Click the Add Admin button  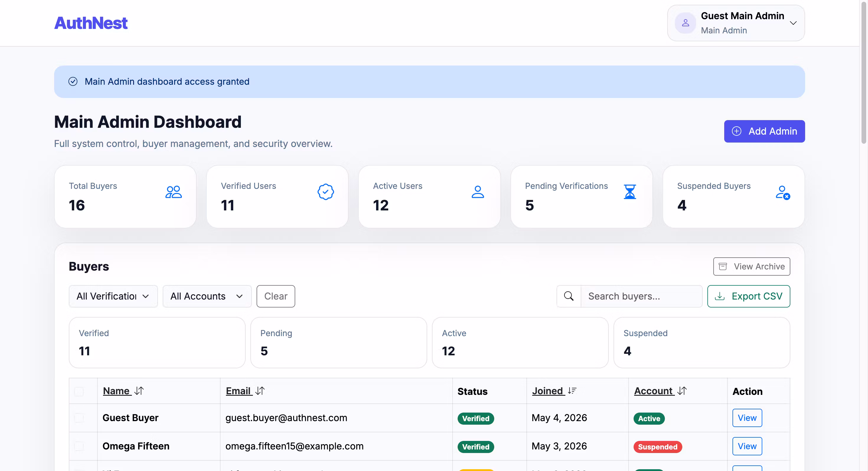pyautogui.click(x=764, y=131)
